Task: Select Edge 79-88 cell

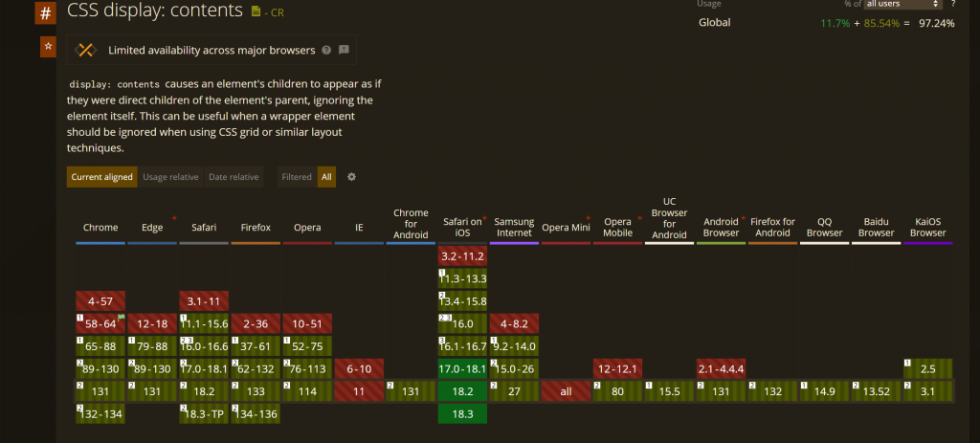Action: [152, 346]
